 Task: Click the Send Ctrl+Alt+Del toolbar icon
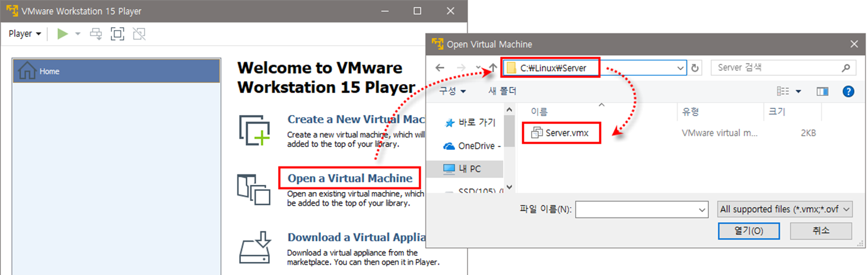tap(96, 34)
